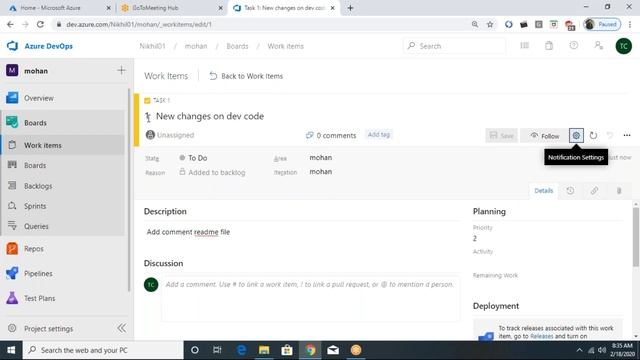Open the TC account avatar menu
640x360 pixels.
tap(624, 46)
